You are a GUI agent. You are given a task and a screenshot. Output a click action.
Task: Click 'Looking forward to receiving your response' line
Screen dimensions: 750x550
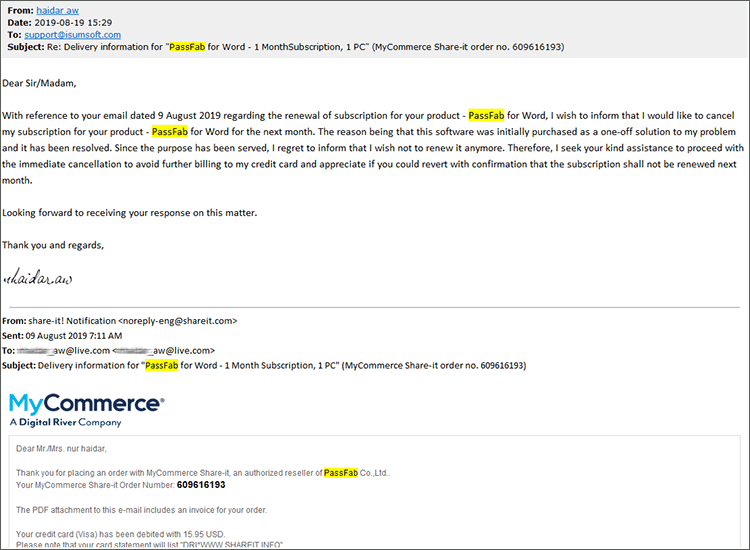tap(130, 213)
